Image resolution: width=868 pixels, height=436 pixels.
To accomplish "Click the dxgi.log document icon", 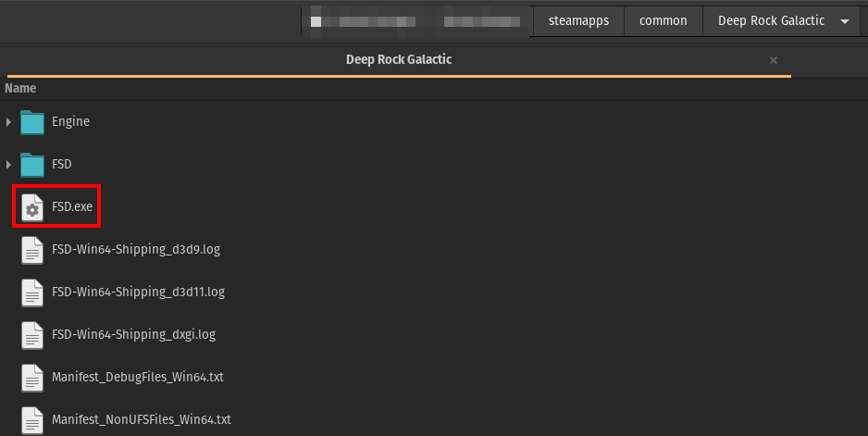I will (x=32, y=335).
